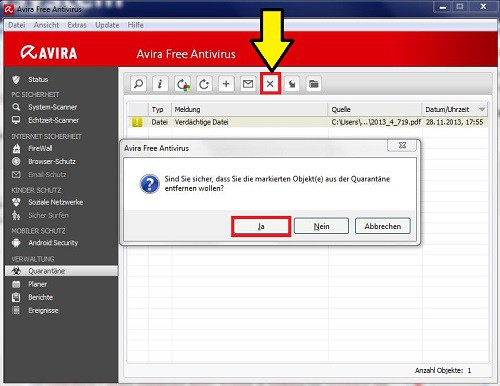Screen dimensions: 500x386
Task: Delete the object with the X toolbar icon
Action: pyautogui.click(x=270, y=84)
